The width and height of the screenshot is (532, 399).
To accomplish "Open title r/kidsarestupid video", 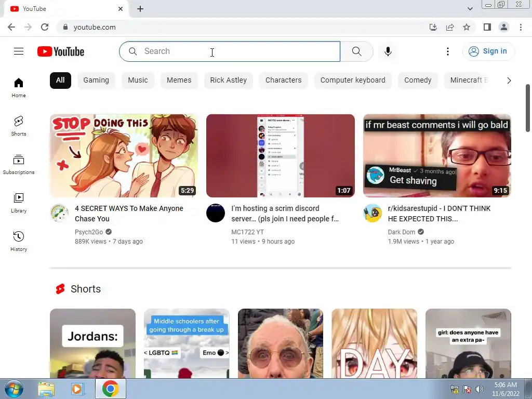I will coord(440,214).
